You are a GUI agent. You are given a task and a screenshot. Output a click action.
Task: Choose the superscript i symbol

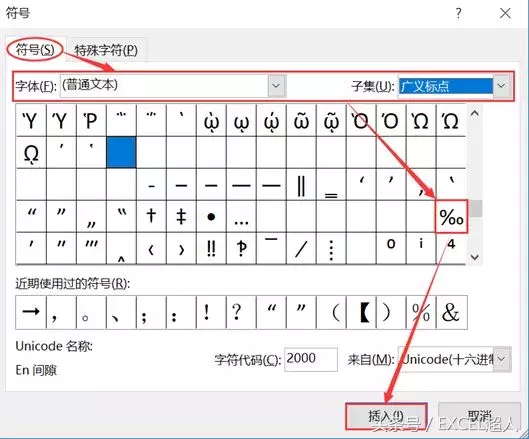[x=421, y=248]
